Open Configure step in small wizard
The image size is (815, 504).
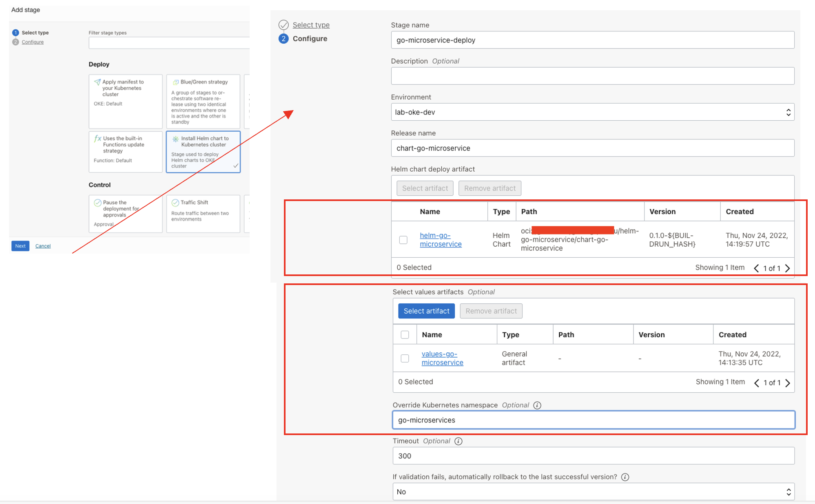click(33, 42)
